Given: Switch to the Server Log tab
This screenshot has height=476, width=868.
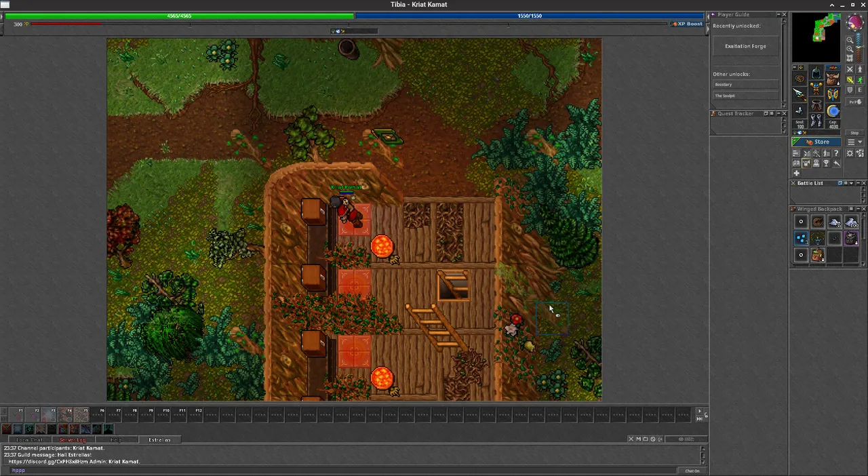Looking at the screenshot, I should [x=73, y=440].
